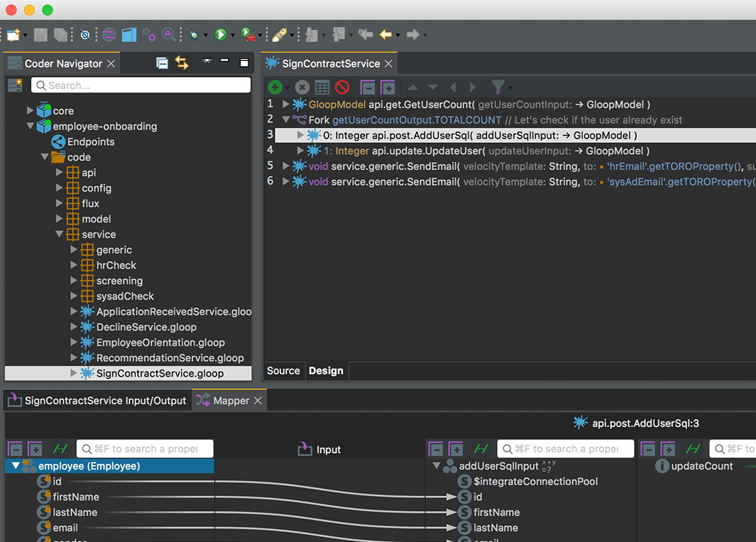Collapse addUserSqlInput node in mapper
The image size is (756, 542).
(x=436, y=466)
